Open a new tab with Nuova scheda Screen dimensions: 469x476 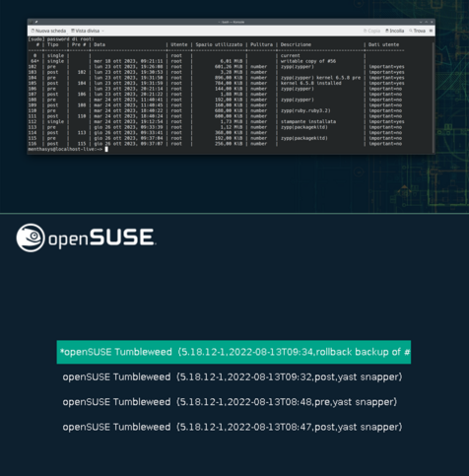(48, 31)
